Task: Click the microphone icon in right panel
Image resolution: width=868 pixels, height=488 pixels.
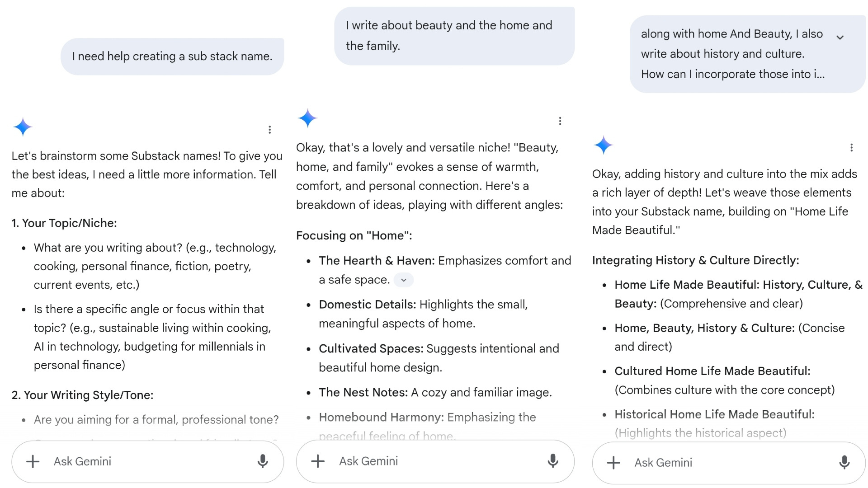Action: coord(844,462)
